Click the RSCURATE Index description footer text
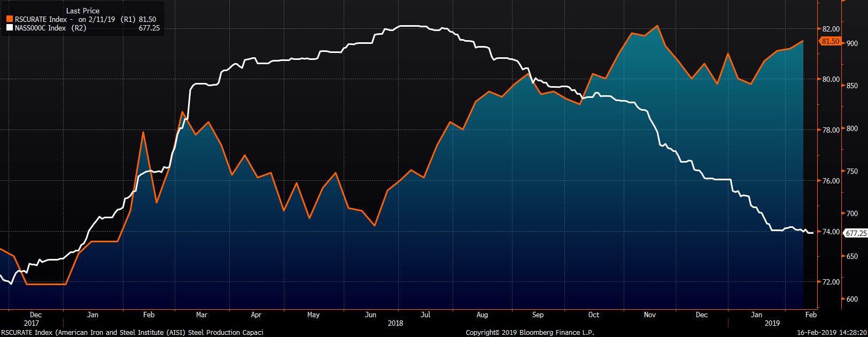The height and width of the screenshot is (337, 868). point(132,332)
